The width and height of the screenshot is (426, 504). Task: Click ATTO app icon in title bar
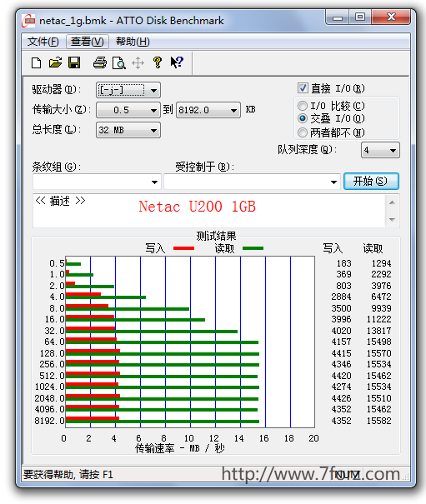28,21
